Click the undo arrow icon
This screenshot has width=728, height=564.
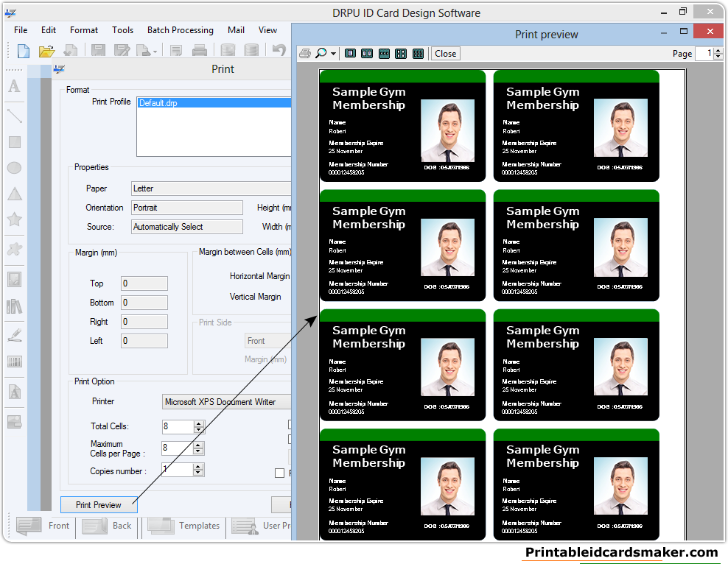279,49
